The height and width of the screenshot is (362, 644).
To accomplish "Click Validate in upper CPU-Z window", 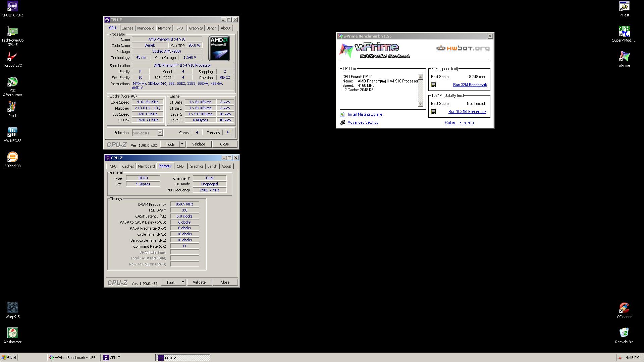I will pyautogui.click(x=199, y=144).
